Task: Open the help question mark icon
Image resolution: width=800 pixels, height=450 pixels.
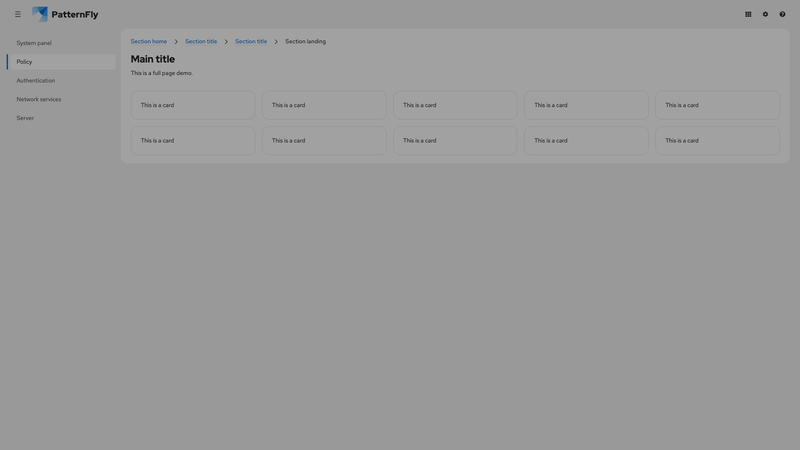Action: pos(782,14)
